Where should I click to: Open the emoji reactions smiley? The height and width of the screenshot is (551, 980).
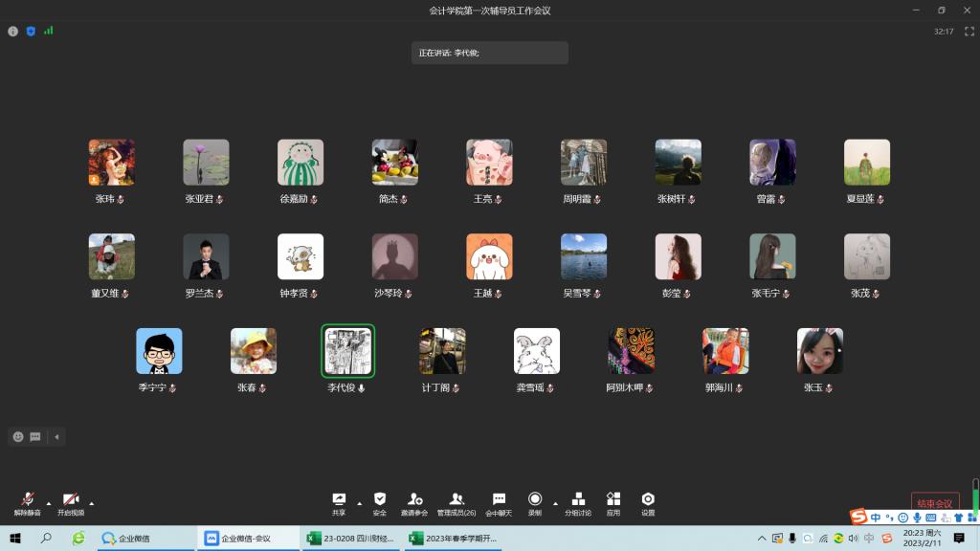pyautogui.click(x=18, y=437)
